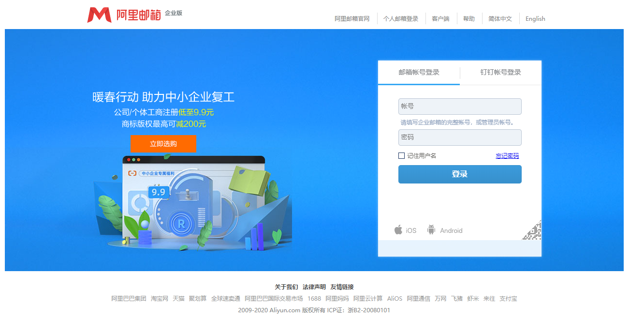Screen dimensions: 644x321
Task: Open the 客户端 link
Action: click(440, 19)
